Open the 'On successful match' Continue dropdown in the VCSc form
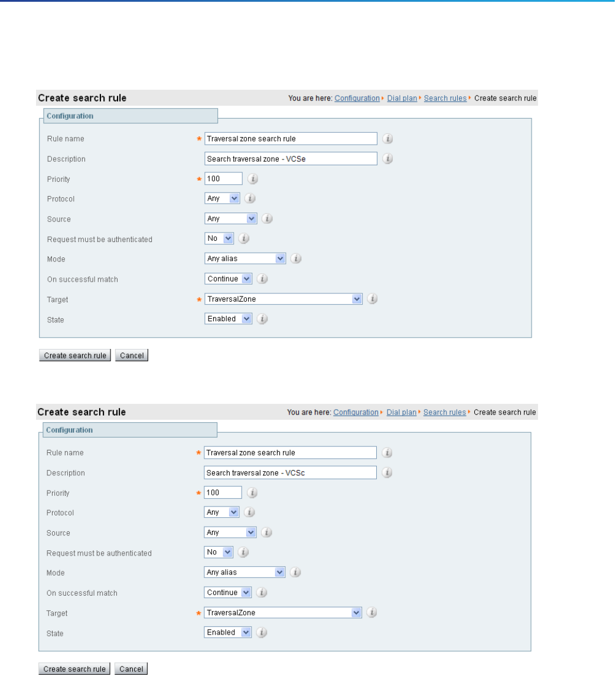616x676 pixels. coord(228,593)
